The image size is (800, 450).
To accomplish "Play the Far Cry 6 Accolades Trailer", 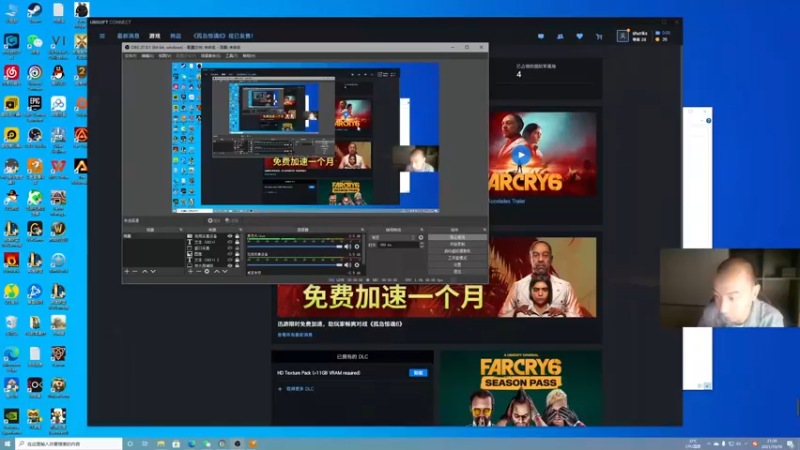I will pyautogui.click(x=521, y=155).
